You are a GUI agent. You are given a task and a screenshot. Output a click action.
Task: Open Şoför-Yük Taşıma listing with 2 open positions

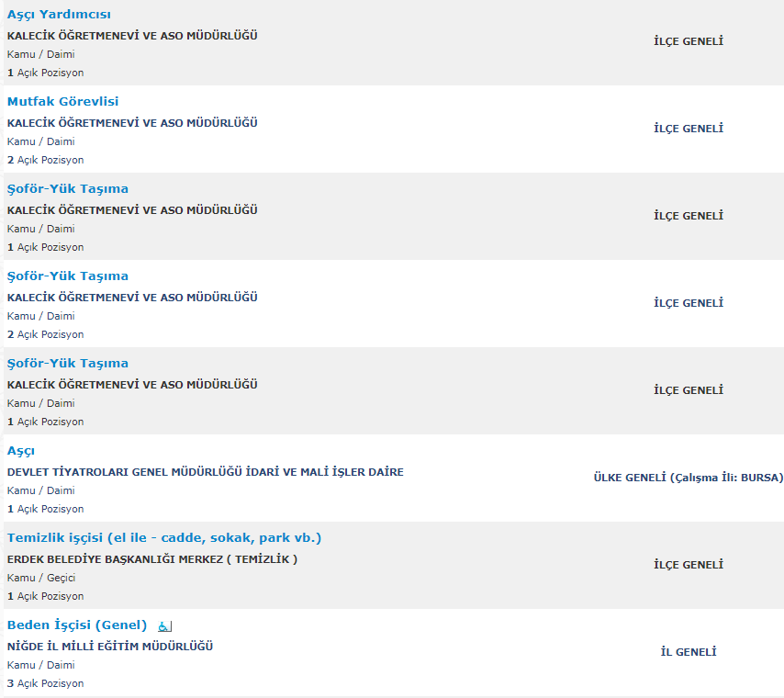coord(68,276)
